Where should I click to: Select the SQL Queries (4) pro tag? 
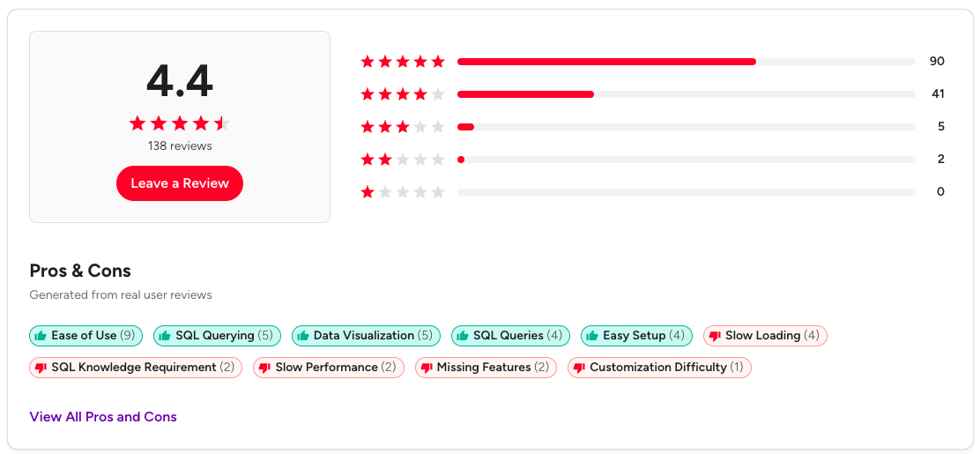click(510, 336)
